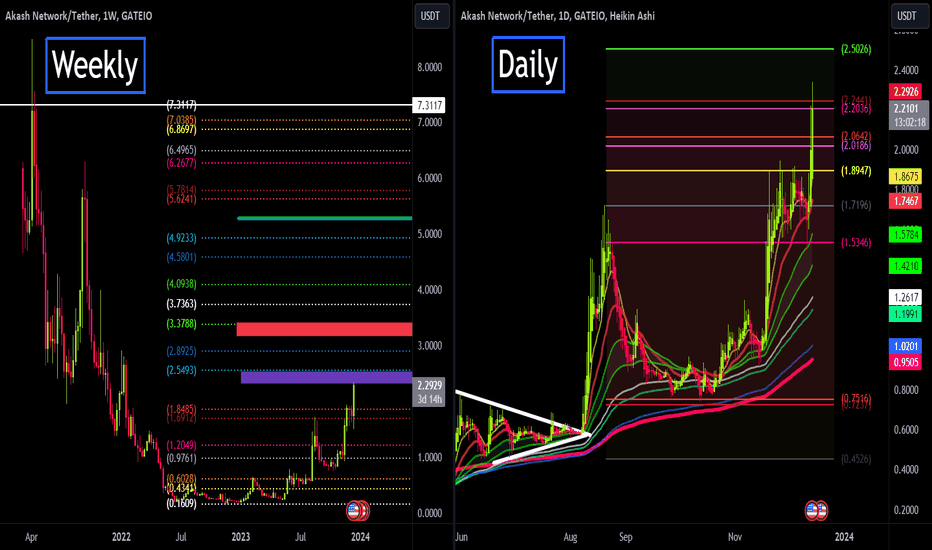Click the Aug label on Daily time axis
This screenshot has width=932, height=550.
(x=570, y=537)
